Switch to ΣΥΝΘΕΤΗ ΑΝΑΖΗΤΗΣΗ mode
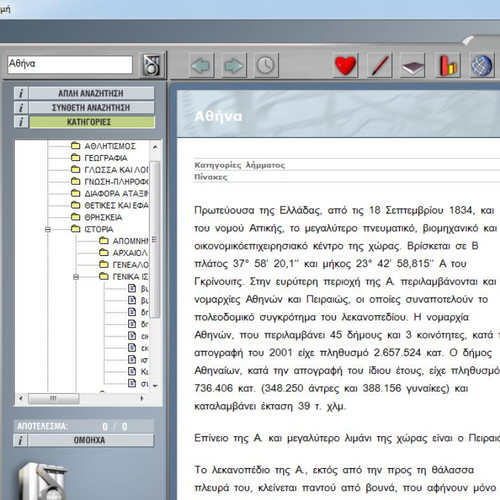 (x=91, y=108)
